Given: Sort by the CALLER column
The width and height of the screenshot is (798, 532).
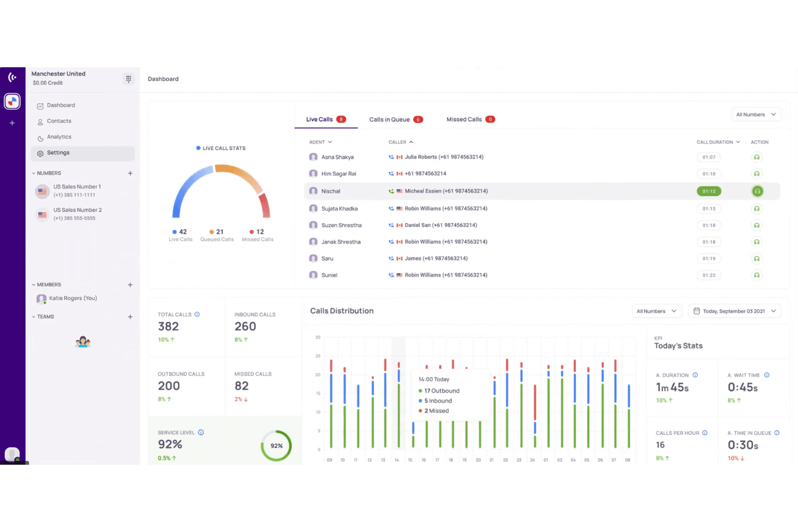Looking at the screenshot, I should coord(401,142).
